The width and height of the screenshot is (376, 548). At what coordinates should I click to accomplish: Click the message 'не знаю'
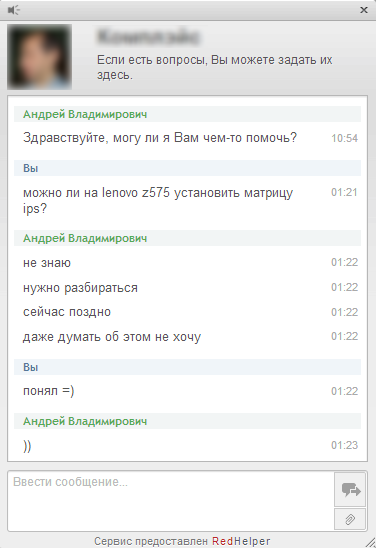47,263
